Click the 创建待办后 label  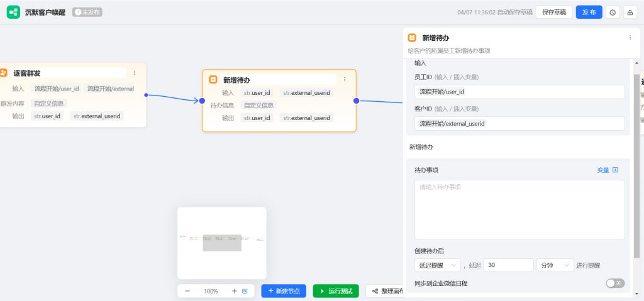click(x=429, y=251)
